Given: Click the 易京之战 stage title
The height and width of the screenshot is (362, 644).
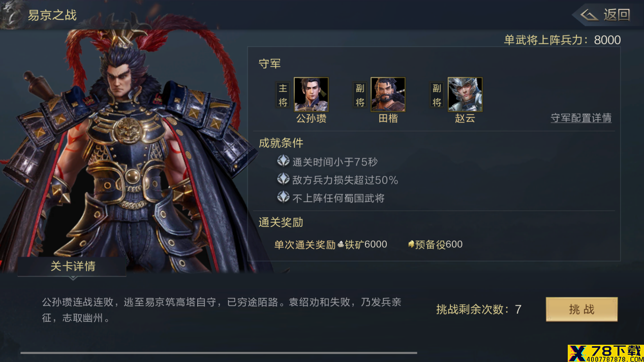Looking at the screenshot, I should [x=52, y=15].
